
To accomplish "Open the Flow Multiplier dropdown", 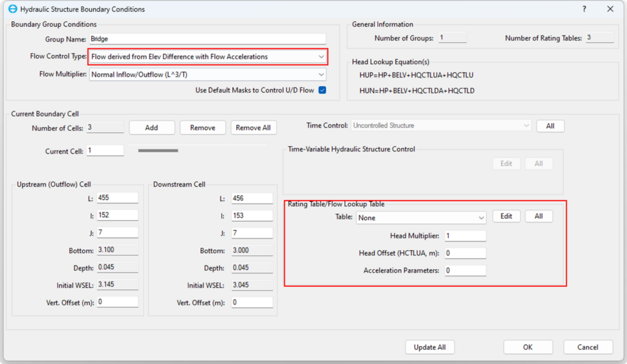I will click(x=321, y=75).
